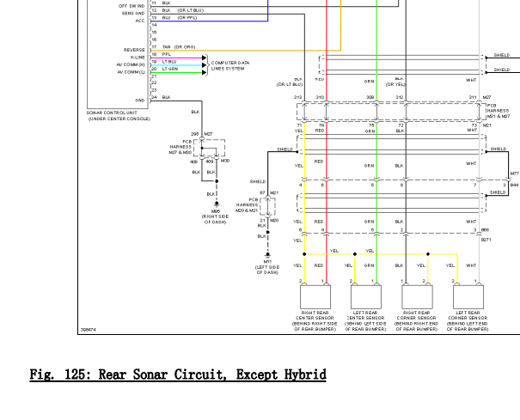Image resolution: width=520 pixels, height=420 pixels.
Task: Click the arrowhead on the LT BLU wire
Action: tap(205, 65)
